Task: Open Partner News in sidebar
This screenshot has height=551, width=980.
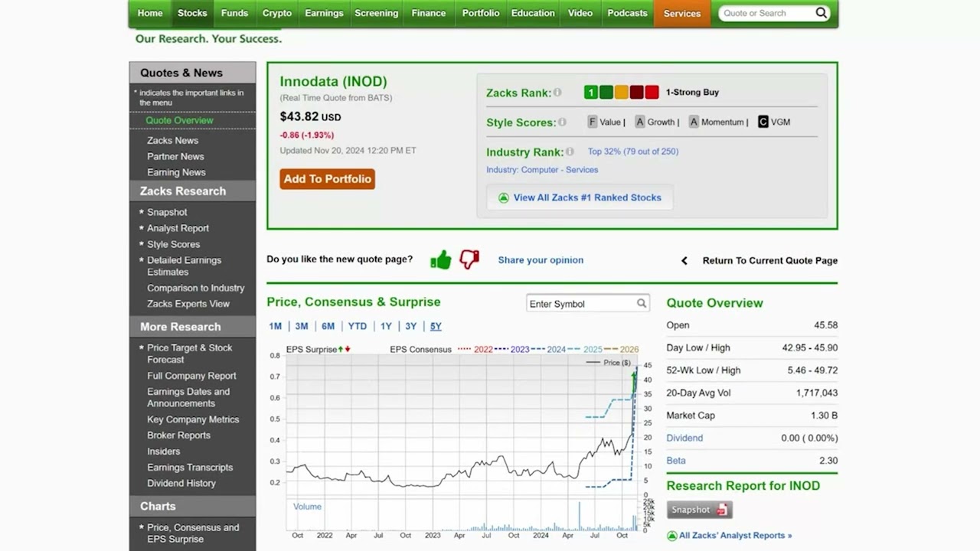Action: pos(176,157)
